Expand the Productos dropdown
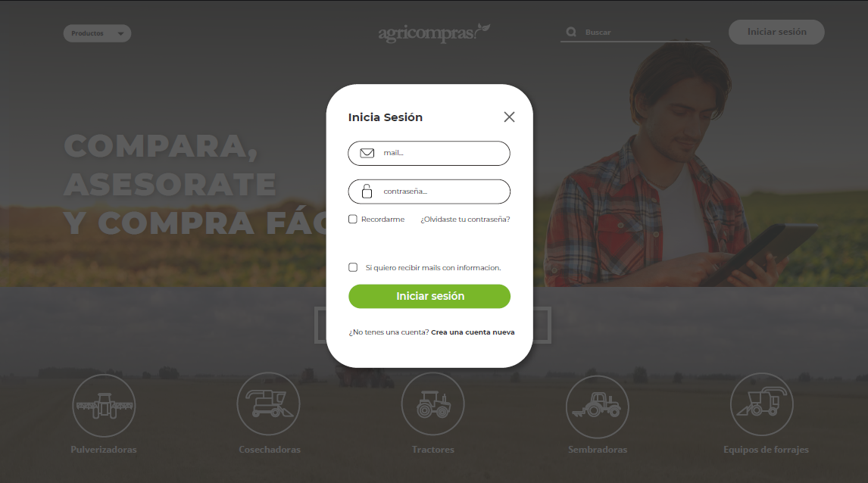 pos(98,33)
